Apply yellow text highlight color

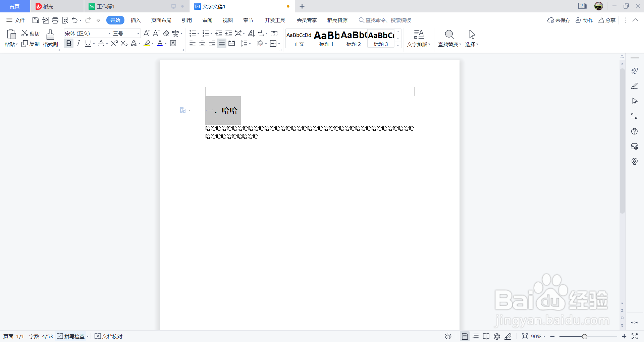(147, 43)
